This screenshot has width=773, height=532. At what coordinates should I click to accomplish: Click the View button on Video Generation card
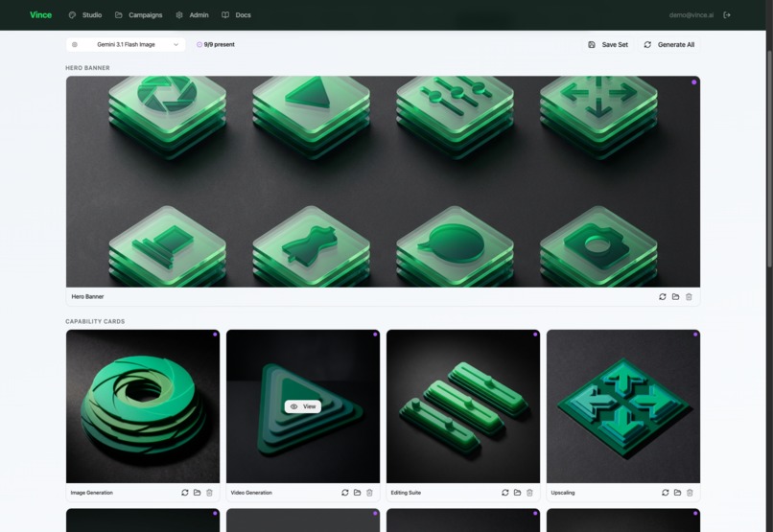pos(303,406)
